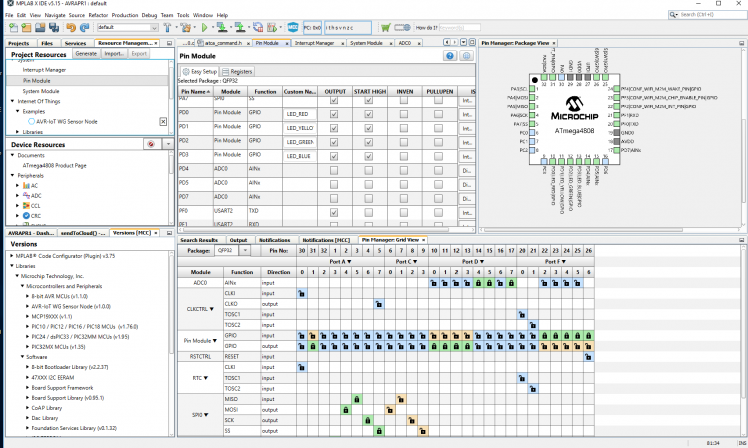Click the Undo arrow in toolbar

tap(71, 28)
